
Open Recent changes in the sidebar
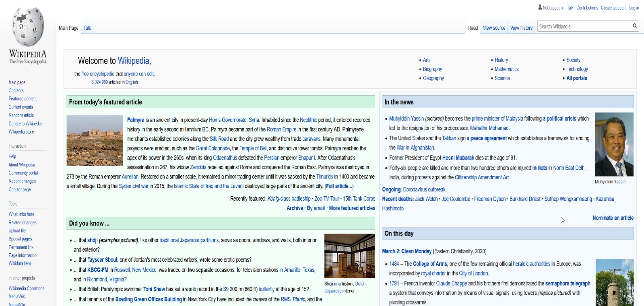[x=22, y=181]
